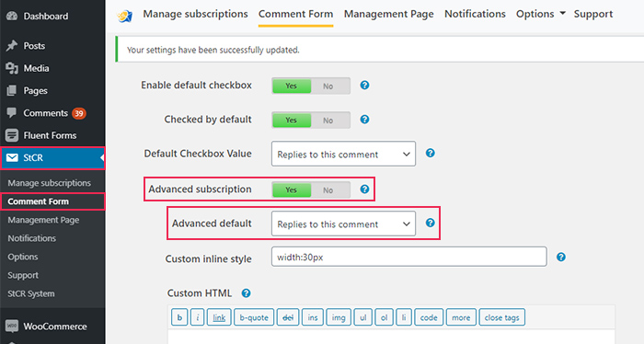
Task: Click the ins editor button
Action: tap(313, 317)
